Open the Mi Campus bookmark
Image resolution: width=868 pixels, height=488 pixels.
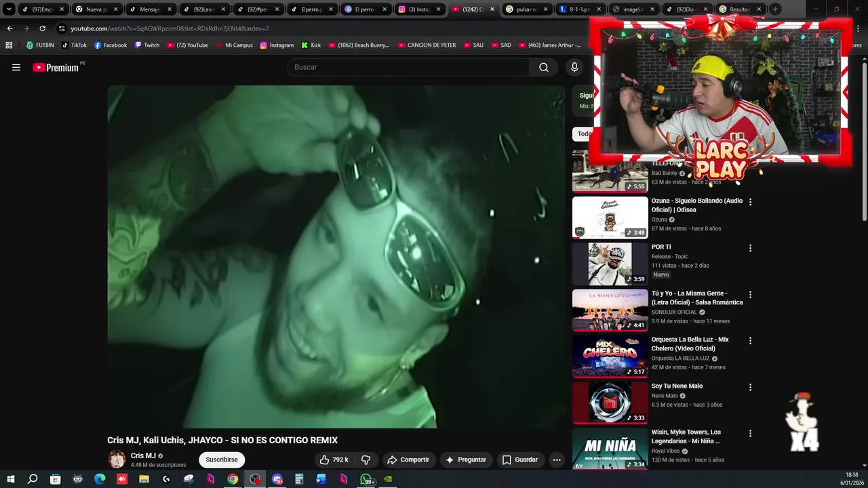(x=234, y=45)
